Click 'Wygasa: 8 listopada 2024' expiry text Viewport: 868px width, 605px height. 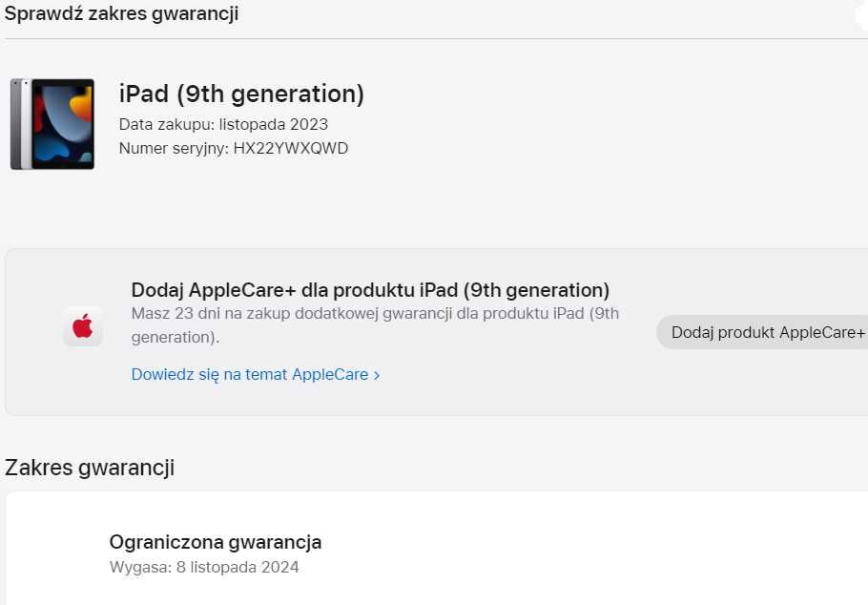click(x=204, y=568)
